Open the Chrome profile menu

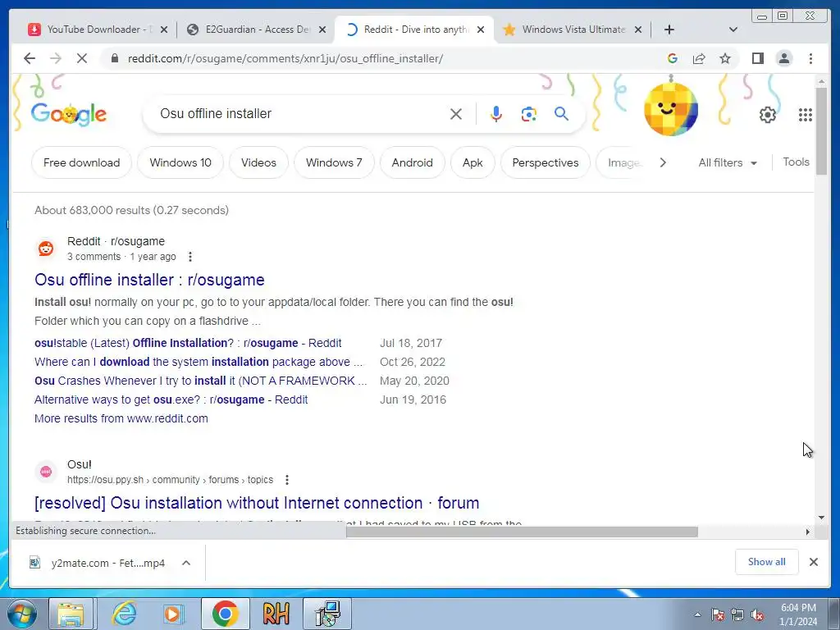[x=783, y=58]
